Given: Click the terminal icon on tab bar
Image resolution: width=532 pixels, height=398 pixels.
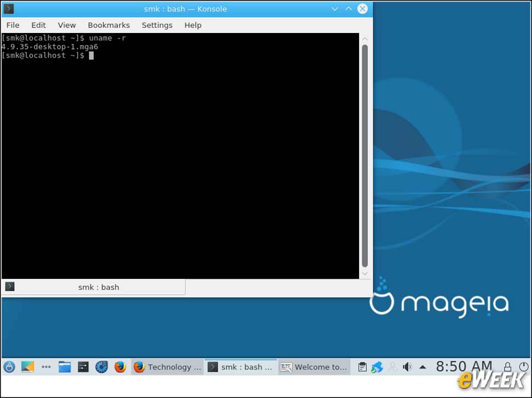Looking at the screenshot, I should [x=10, y=287].
